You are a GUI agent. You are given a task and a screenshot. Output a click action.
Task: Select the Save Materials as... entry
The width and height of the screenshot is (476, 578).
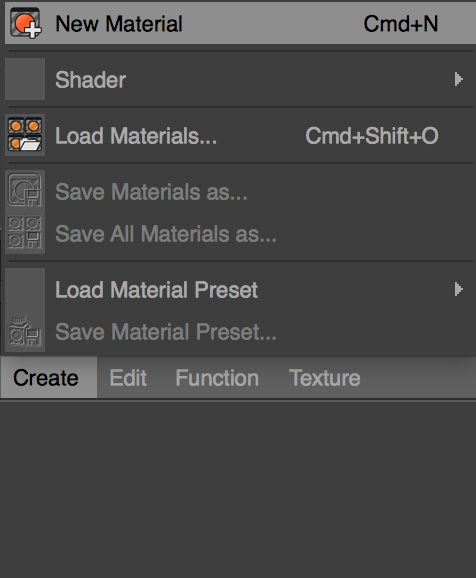[x=240, y=191]
